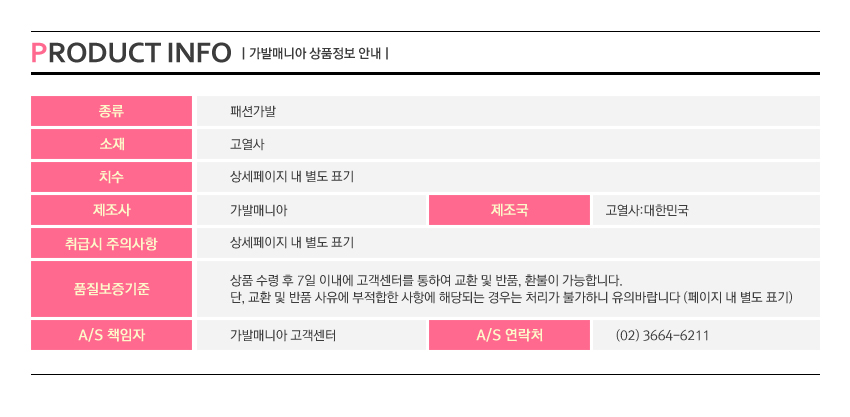The height and width of the screenshot is (417, 850).
Task: Select the 품질보증기준 label cell
Action: coord(111,288)
